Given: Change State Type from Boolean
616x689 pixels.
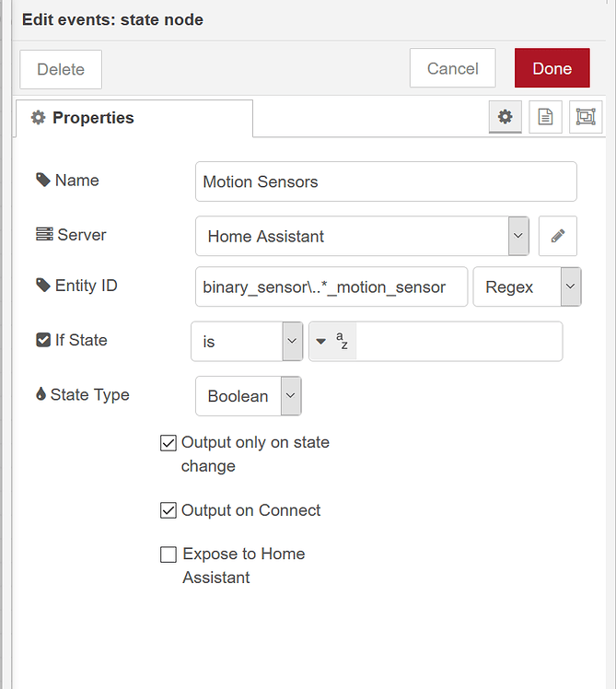Looking at the screenshot, I should (249, 395).
